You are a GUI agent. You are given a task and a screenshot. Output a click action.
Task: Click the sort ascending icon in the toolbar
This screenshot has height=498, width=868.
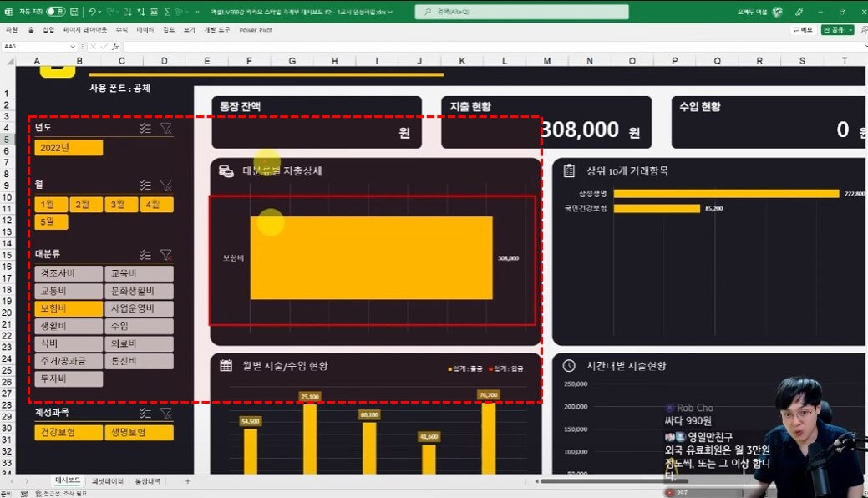tap(127, 12)
